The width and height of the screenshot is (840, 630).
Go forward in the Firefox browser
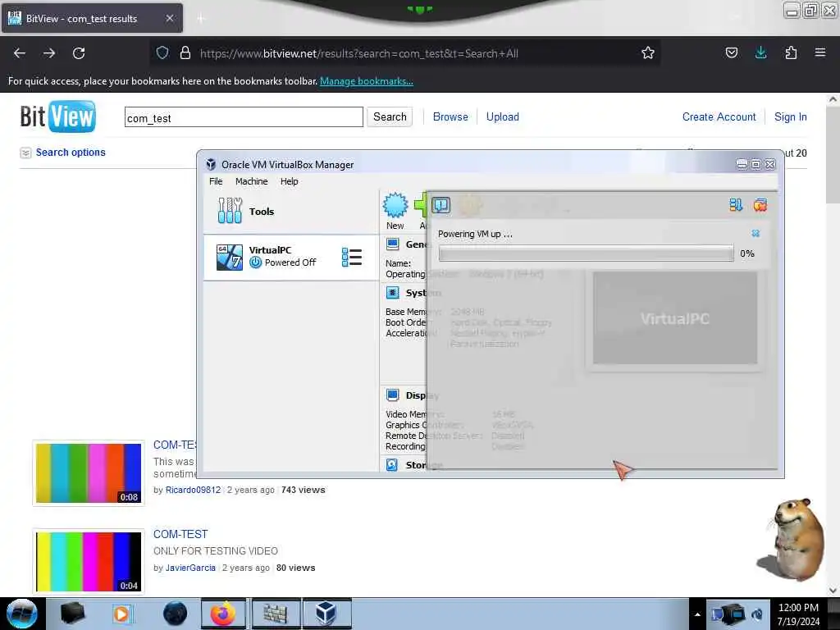pyautogui.click(x=49, y=53)
